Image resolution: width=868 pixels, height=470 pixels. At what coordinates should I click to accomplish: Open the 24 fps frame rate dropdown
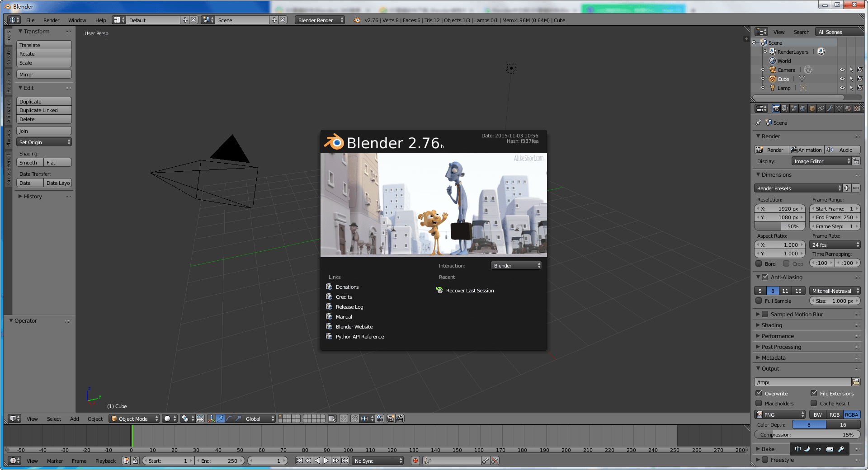coord(835,244)
